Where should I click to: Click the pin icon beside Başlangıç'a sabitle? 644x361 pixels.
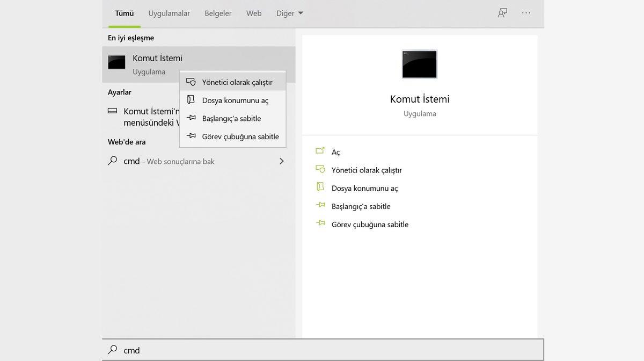click(191, 118)
